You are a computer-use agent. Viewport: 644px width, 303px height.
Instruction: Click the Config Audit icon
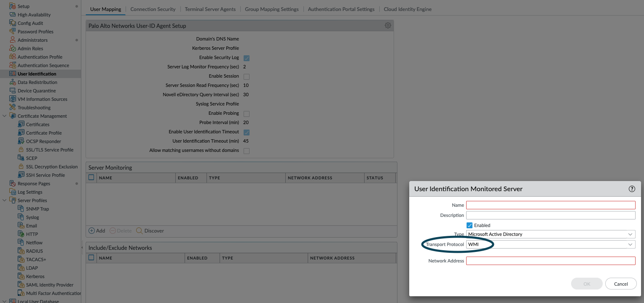click(x=13, y=23)
